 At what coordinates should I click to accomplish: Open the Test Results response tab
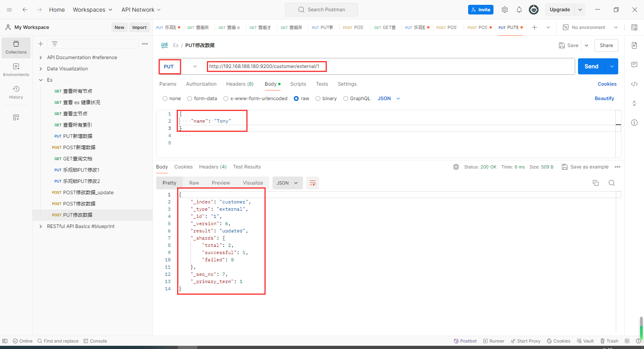tap(247, 167)
